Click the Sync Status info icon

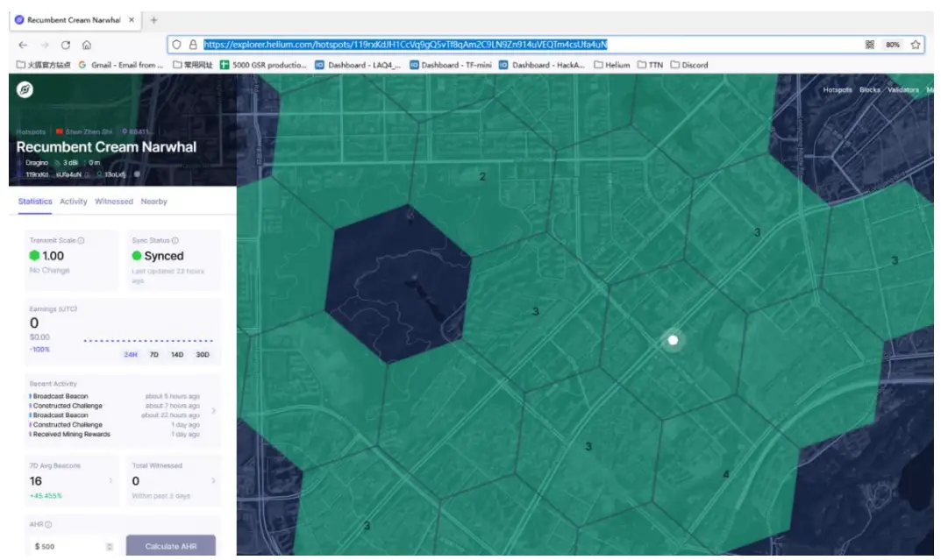(x=175, y=240)
